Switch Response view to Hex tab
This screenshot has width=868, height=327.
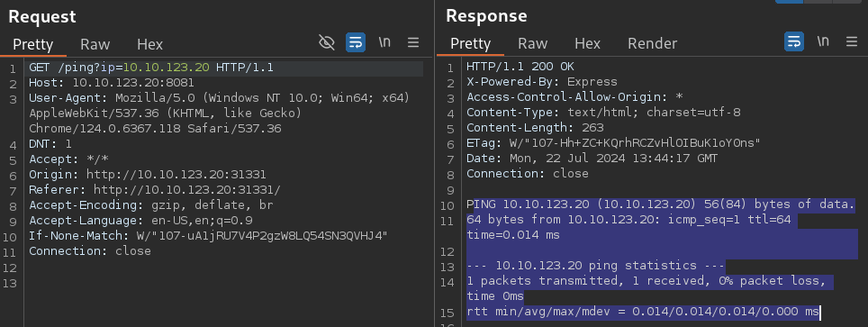coord(587,43)
